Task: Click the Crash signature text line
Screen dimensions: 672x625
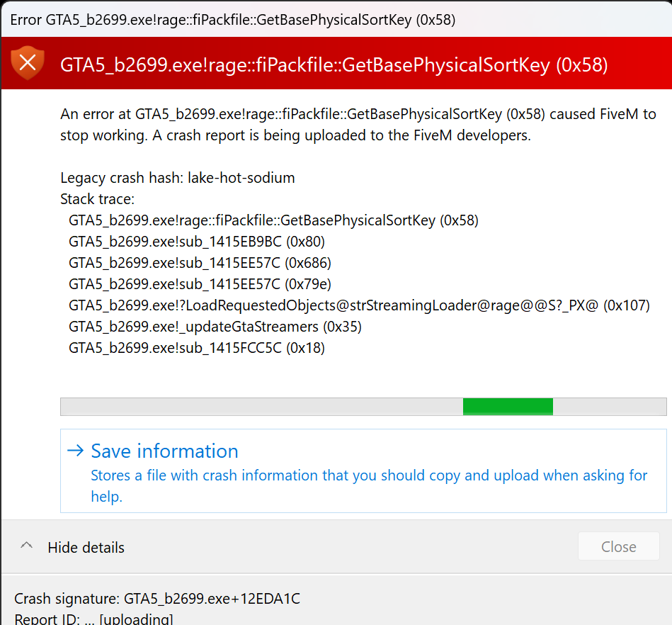Action: [157, 599]
